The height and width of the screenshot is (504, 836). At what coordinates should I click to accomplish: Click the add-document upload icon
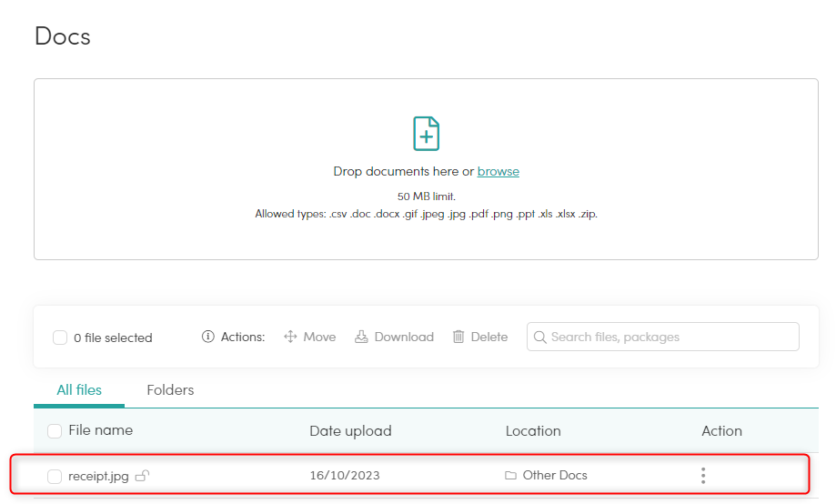pos(426,134)
